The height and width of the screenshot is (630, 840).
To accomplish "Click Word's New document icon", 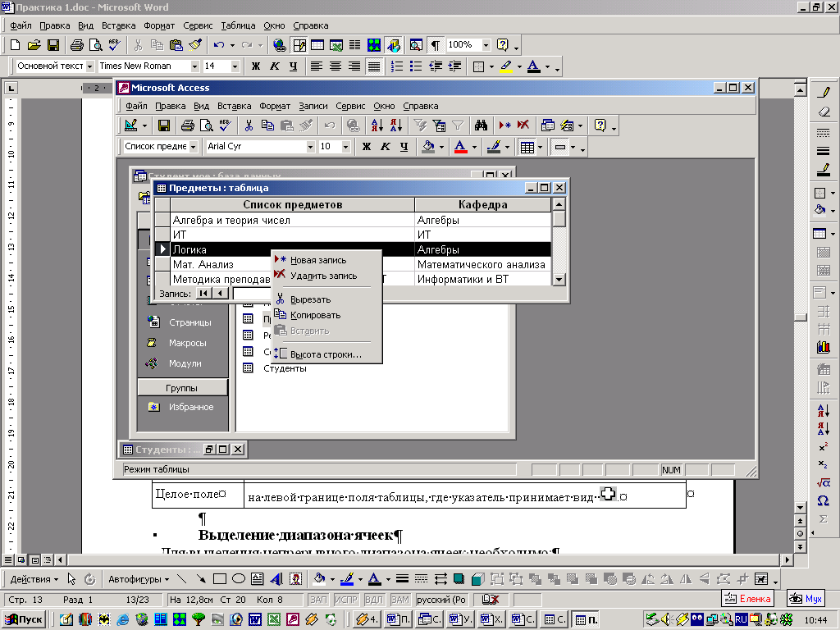I will point(15,45).
